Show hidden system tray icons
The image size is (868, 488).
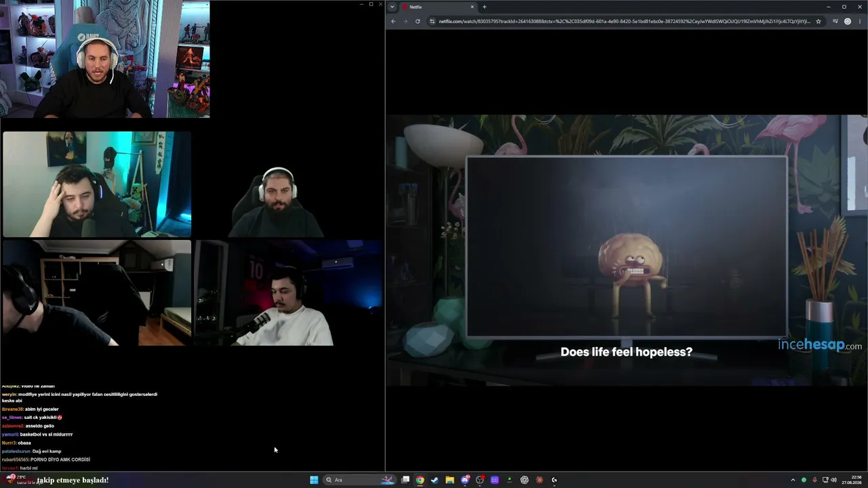(793, 480)
